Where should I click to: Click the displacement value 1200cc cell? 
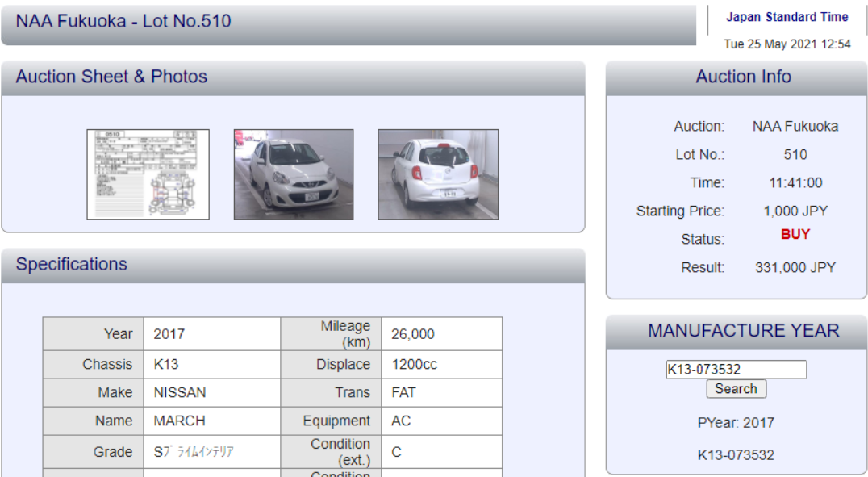coord(442,365)
